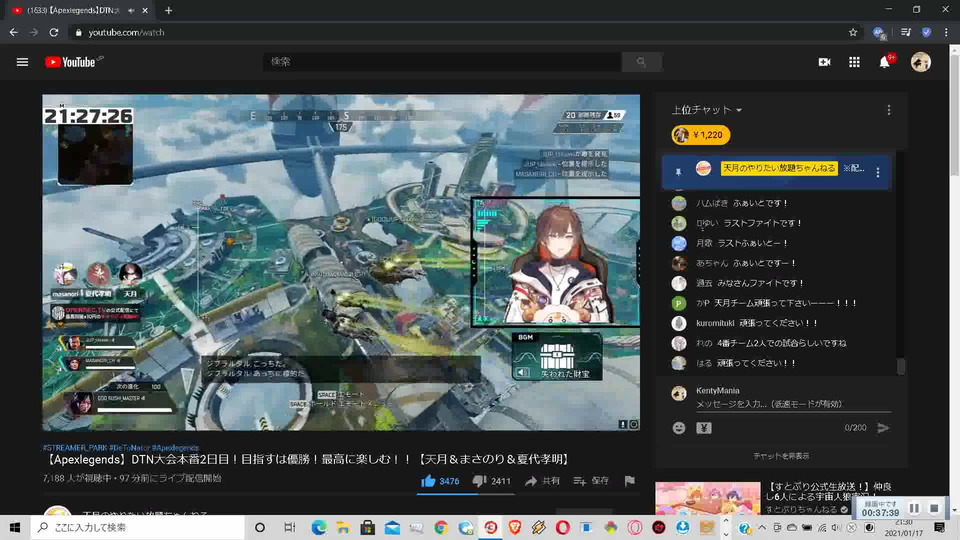
Task: Go to YouTube home via logo
Action: (x=70, y=62)
